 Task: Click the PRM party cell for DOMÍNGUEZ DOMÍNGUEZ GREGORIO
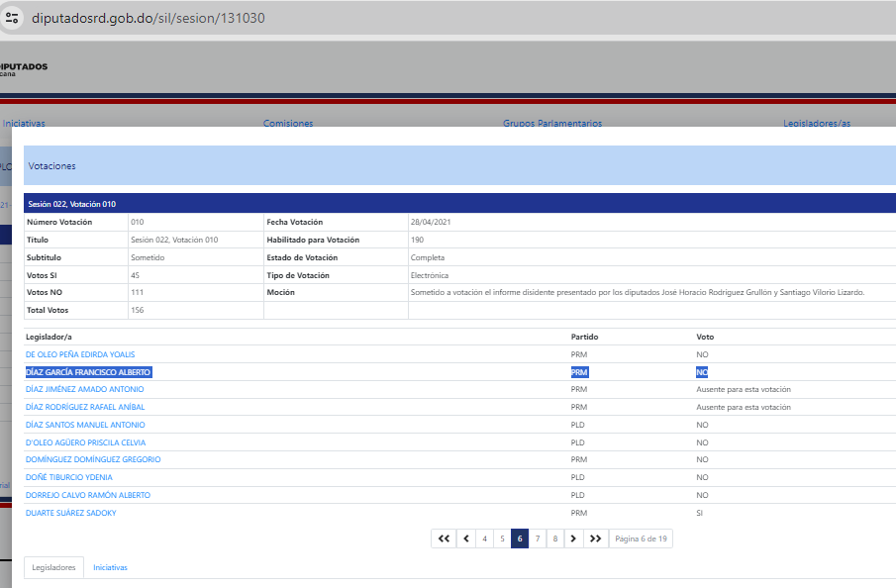click(579, 459)
